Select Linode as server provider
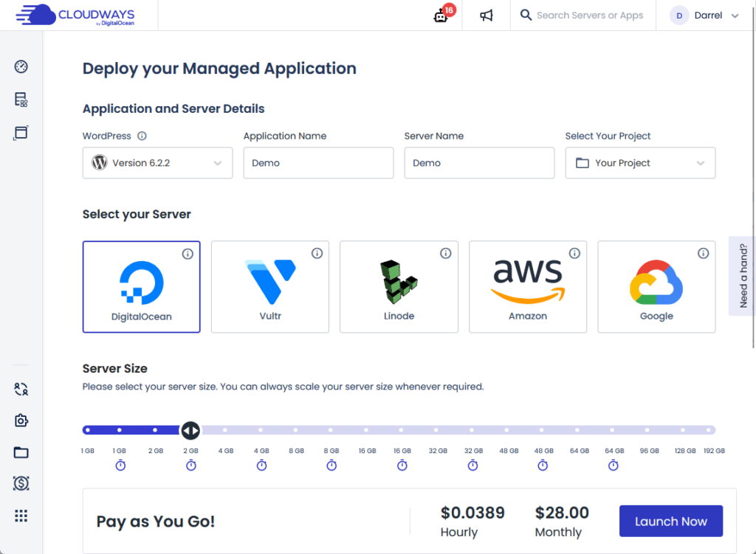 point(399,287)
